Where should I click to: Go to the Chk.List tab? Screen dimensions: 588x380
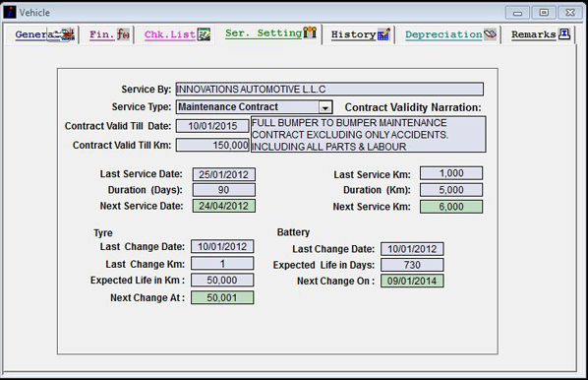[x=170, y=34]
